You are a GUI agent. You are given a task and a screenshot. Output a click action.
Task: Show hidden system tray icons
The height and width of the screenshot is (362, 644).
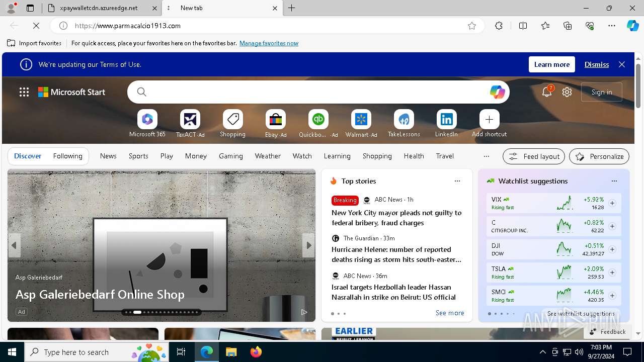coord(542,352)
